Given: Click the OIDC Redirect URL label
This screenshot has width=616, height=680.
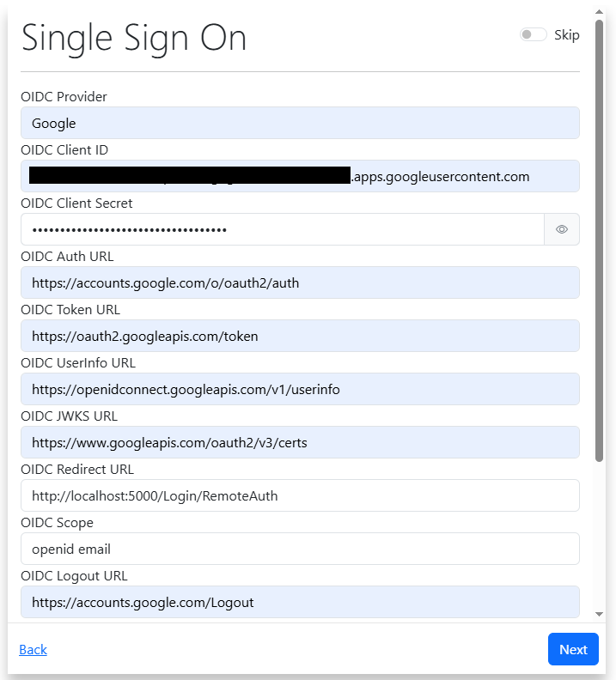Looking at the screenshot, I should click(x=77, y=470).
